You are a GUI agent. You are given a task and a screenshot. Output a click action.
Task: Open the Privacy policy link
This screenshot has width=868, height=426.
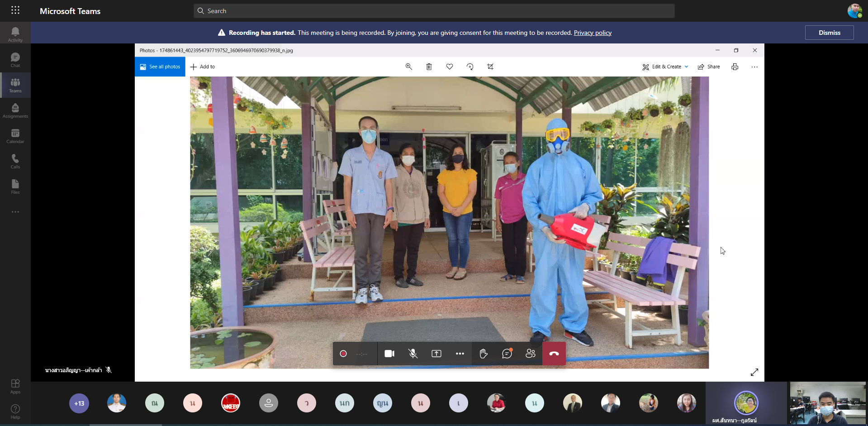tap(593, 33)
